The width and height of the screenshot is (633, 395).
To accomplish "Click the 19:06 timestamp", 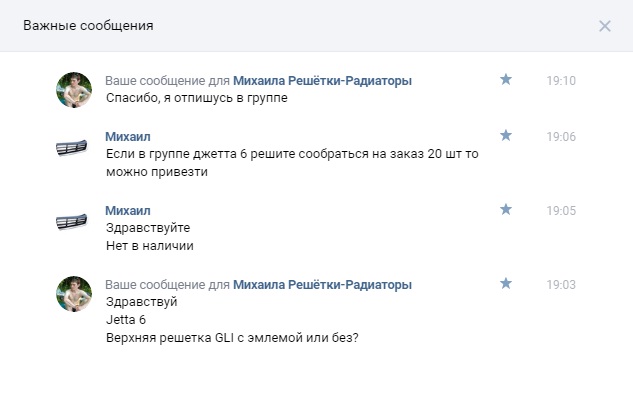I will point(561,137).
